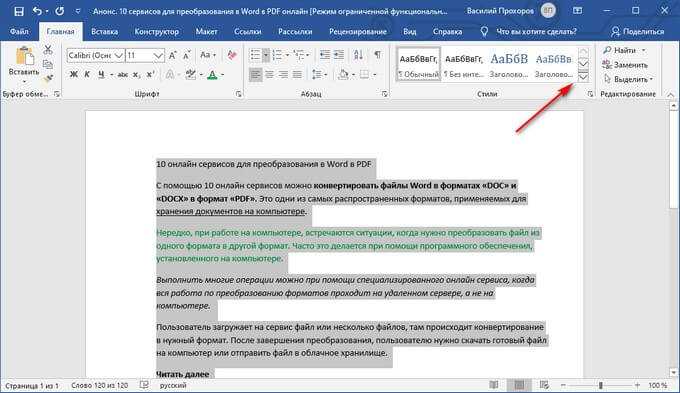Decrease paragraph indent

(x=325, y=55)
